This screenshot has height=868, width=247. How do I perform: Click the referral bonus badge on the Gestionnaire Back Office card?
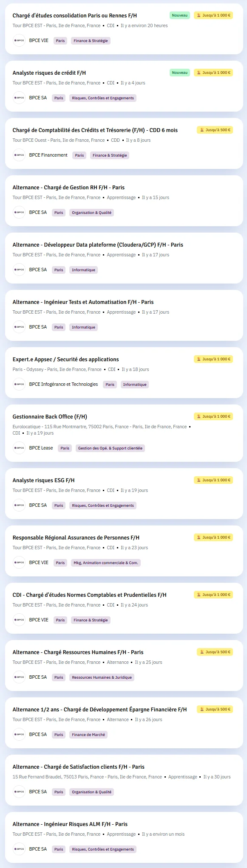click(x=213, y=416)
